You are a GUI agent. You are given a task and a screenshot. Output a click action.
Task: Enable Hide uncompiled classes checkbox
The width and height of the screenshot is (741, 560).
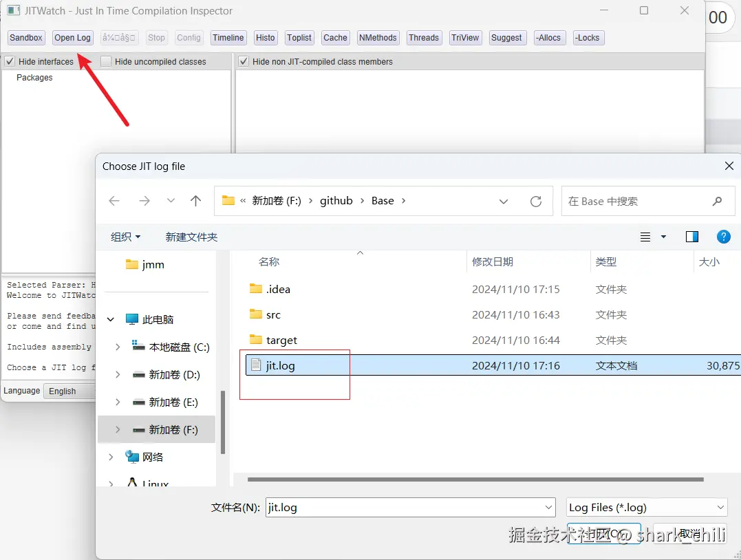[106, 61]
